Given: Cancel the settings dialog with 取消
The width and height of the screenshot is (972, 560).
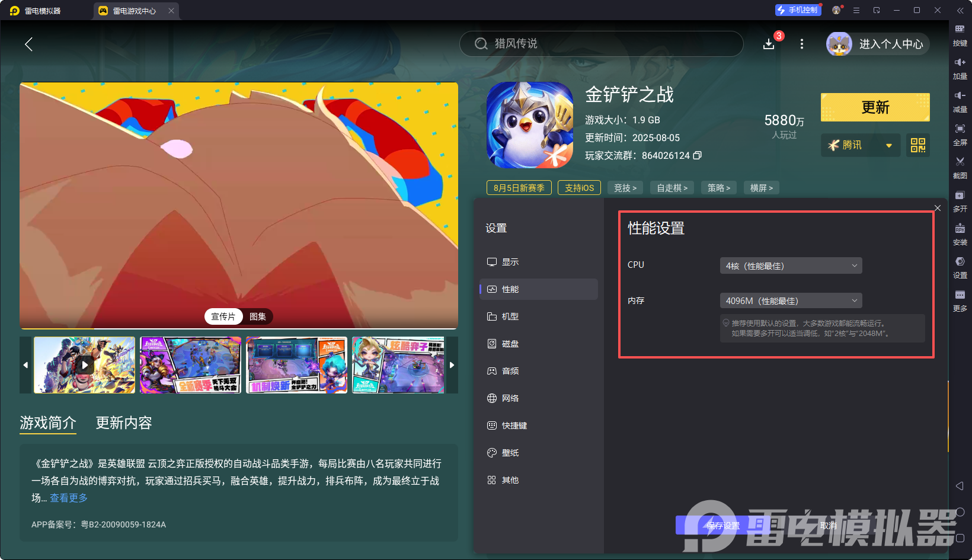Looking at the screenshot, I should pos(829,525).
